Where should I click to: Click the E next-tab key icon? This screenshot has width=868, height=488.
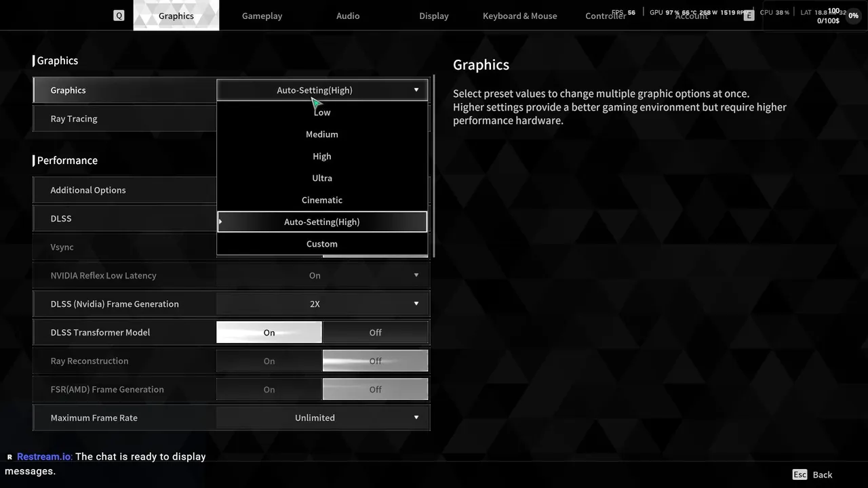(x=749, y=16)
